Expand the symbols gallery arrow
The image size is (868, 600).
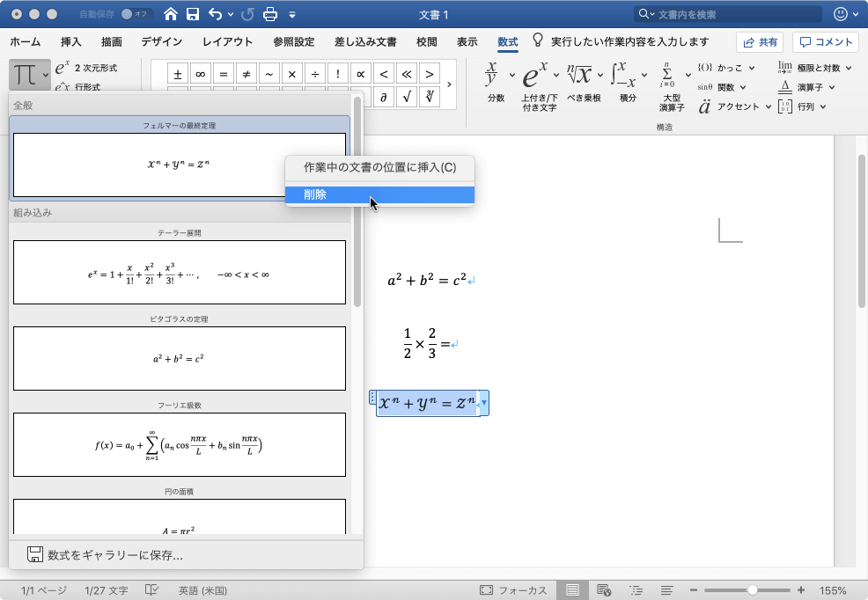(x=449, y=84)
